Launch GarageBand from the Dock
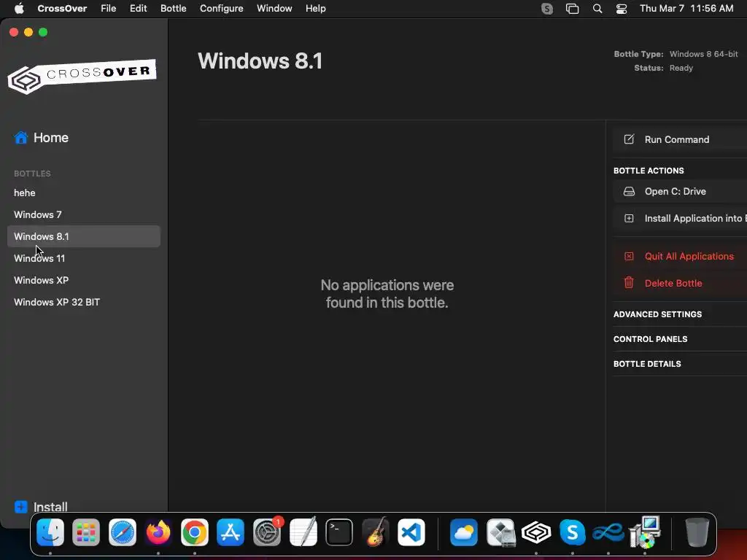747x560 pixels. (x=376, y=532)
